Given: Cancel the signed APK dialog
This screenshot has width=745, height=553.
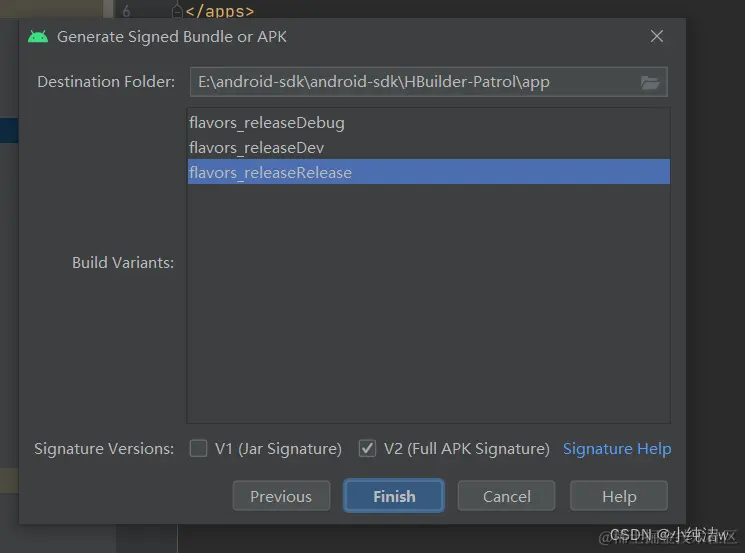Looking at the screenshot, I should [x=506, y=496].
